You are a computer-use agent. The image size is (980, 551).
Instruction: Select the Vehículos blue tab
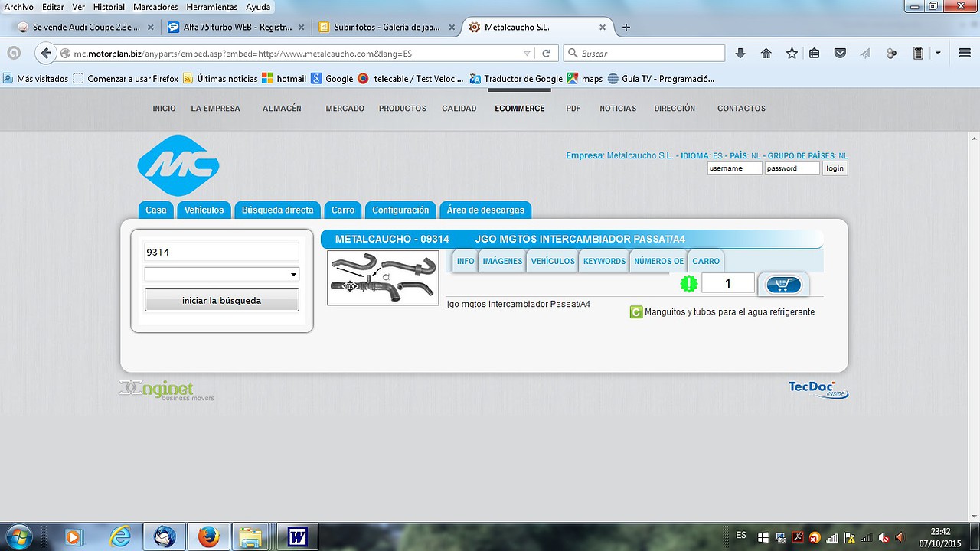tap(204, 210)
